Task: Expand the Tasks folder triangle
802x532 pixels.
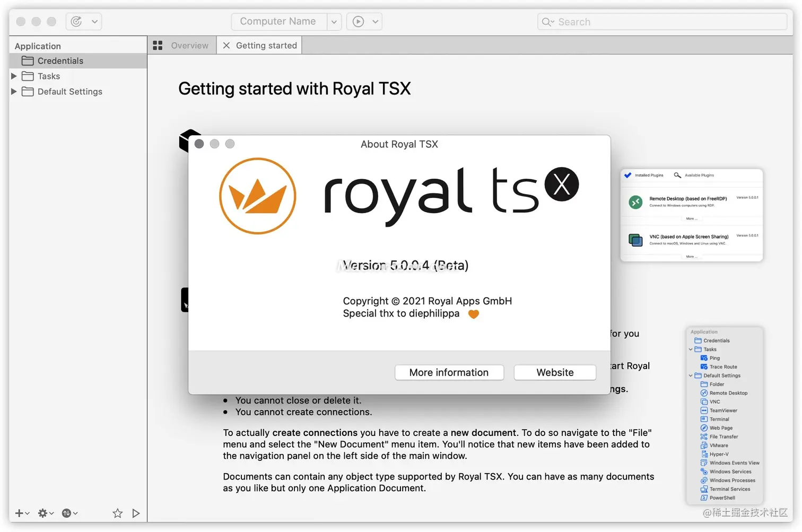Action: coord(14,76)
